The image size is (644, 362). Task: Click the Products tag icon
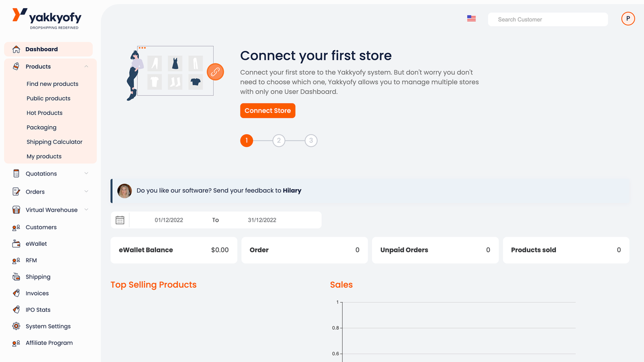click(x=16, y=66)
